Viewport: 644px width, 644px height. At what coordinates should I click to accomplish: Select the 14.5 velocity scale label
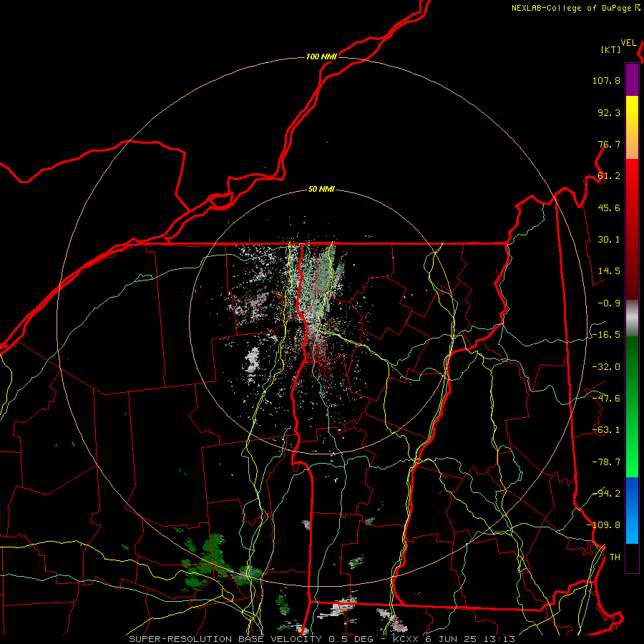[609, 271]
